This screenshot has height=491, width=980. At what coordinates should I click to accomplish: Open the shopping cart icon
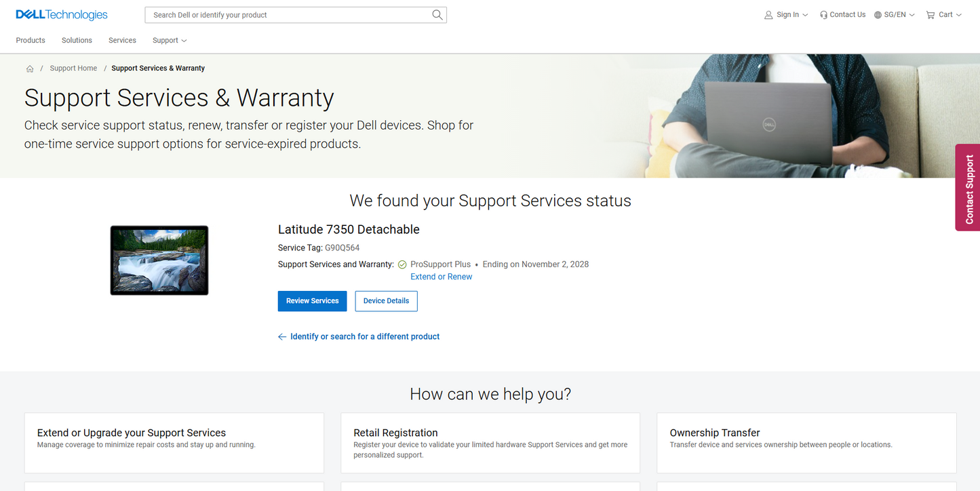coord(930,14)
